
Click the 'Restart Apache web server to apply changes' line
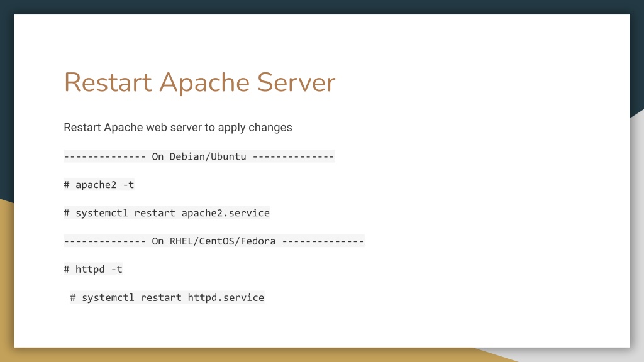click(x=178, y=127)
